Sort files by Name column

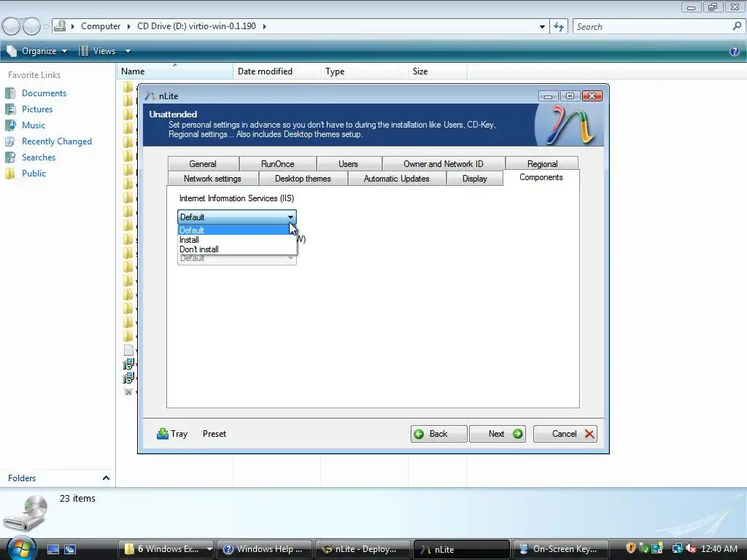click(174, 71)
